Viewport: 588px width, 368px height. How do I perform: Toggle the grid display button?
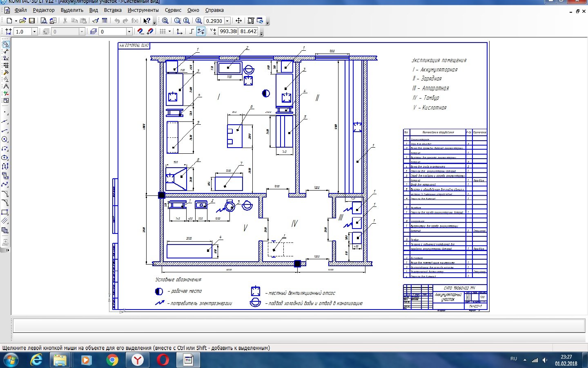pyautogui.click(x=163, y=31)
